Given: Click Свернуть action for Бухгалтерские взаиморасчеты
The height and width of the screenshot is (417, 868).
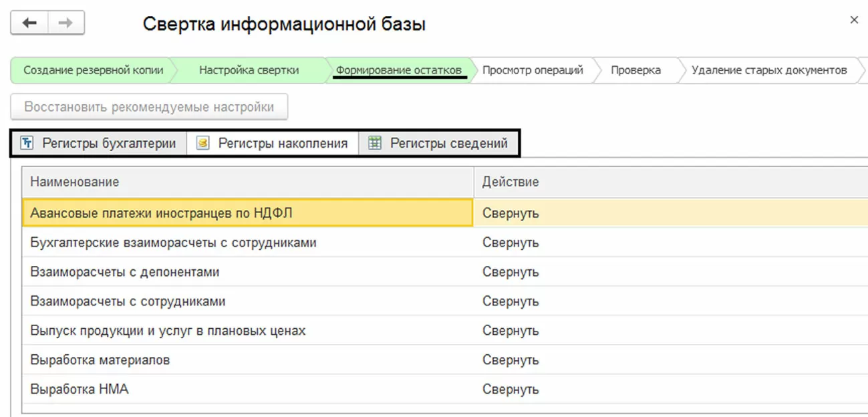Looking at the screenshot, I should pos(511,243).
